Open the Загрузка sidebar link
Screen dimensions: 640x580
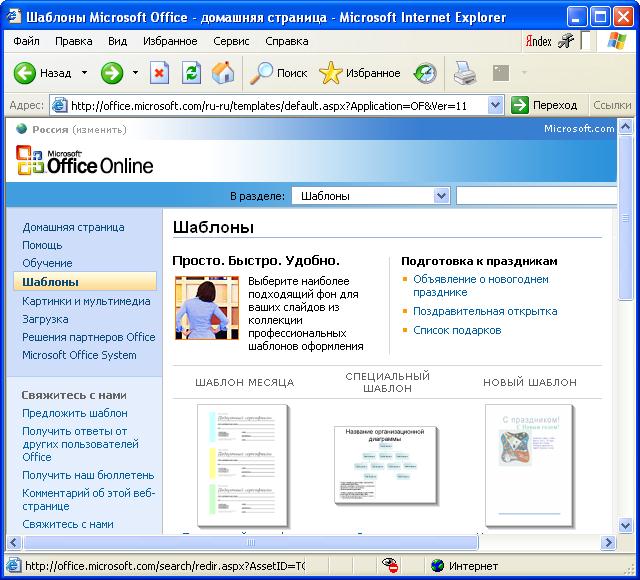tap(45, 319)
